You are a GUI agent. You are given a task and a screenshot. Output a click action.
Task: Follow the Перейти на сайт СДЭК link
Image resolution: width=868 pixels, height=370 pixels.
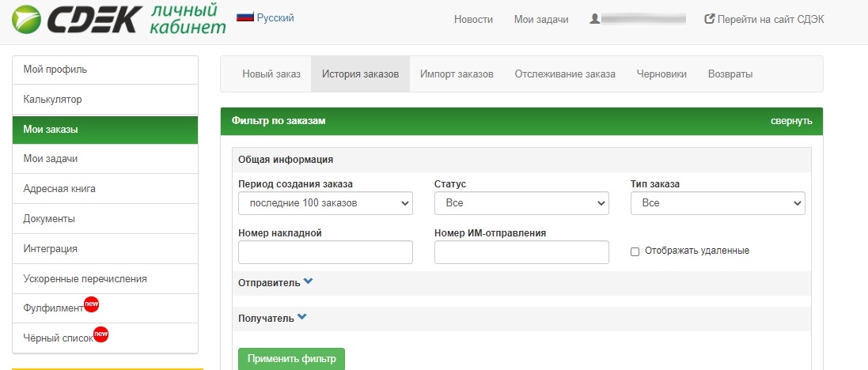(x=771, y=19)
